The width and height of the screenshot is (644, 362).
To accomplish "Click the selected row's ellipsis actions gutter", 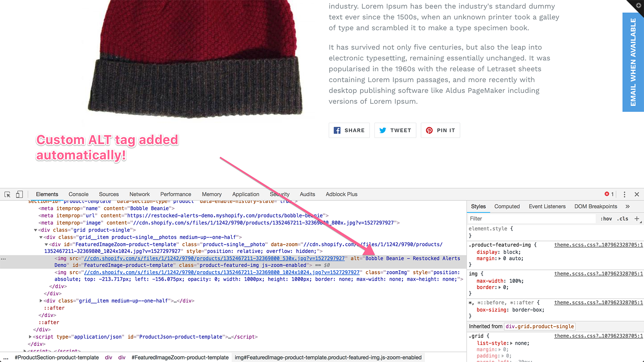I will 3,259.
